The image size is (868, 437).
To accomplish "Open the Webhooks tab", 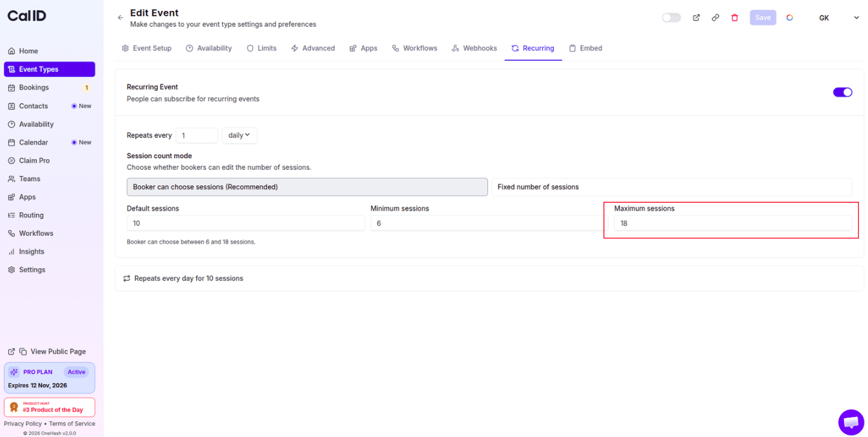I will pyautogui.click(x=474, y=48).
